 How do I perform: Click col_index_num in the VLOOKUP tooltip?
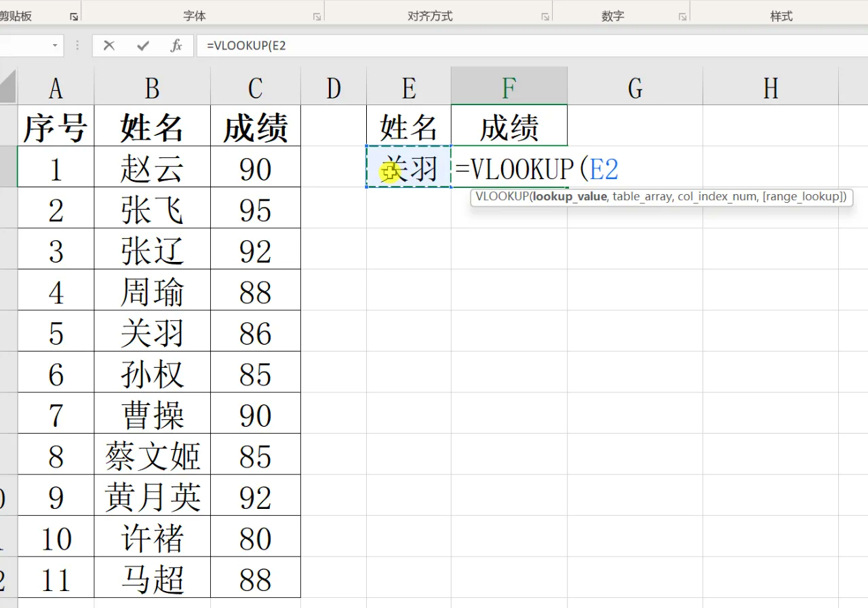pyautogui.click(x=717, y=197)
